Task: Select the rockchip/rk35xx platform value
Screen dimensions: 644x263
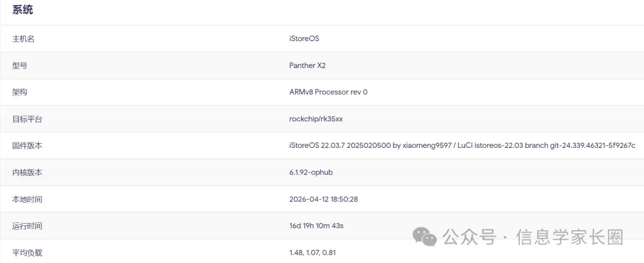Action: (316, 119)
